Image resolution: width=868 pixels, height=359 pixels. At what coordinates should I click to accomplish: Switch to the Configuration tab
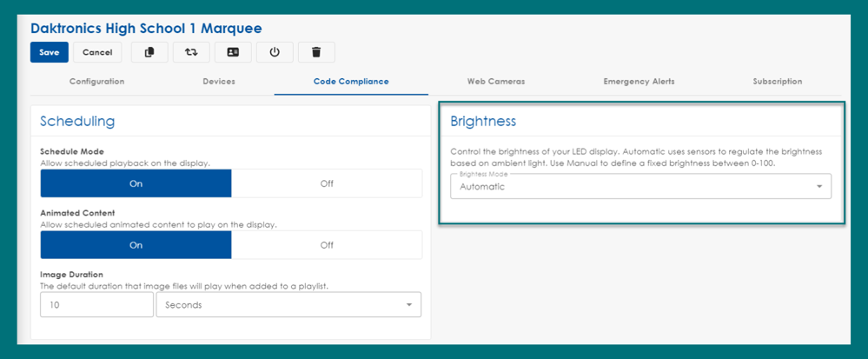tap(96, 82)
